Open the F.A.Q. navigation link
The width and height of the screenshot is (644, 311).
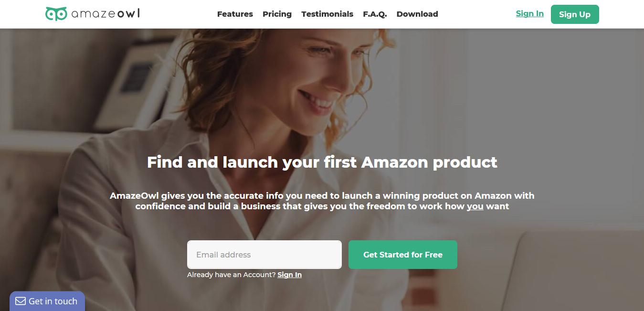[x=375, y=14]
